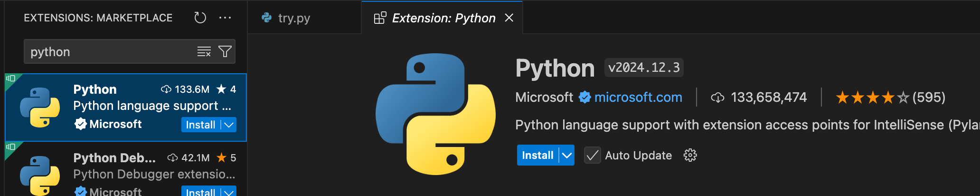Screen dimensions: 980x196
Task: Click the extensions search field containing python
Action: pyautogui.click(x=109, y=51)
